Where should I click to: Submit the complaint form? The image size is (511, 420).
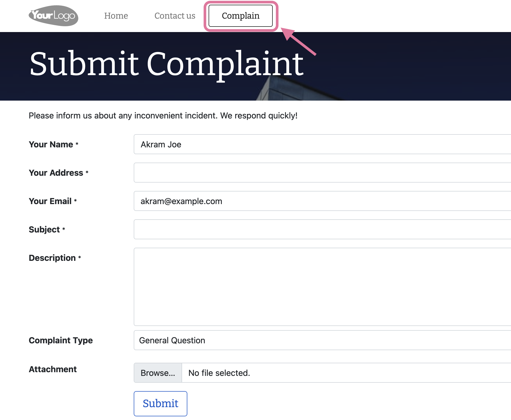coord(161,404)
